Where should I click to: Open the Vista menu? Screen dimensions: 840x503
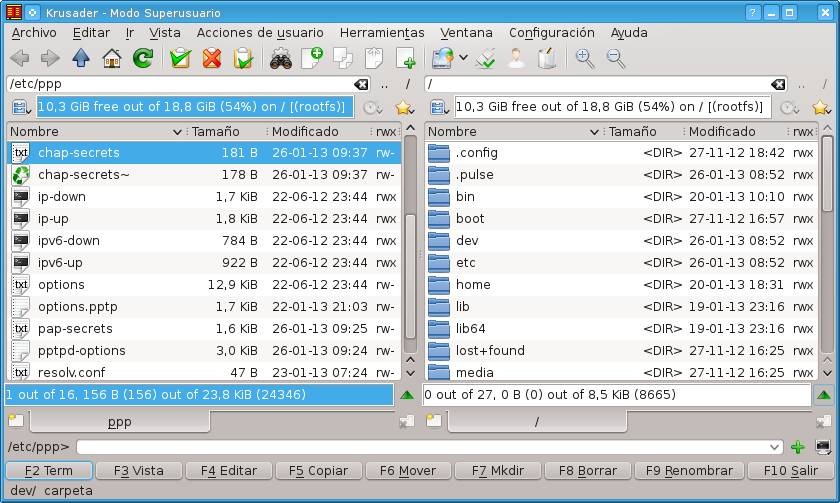[164, 33]
